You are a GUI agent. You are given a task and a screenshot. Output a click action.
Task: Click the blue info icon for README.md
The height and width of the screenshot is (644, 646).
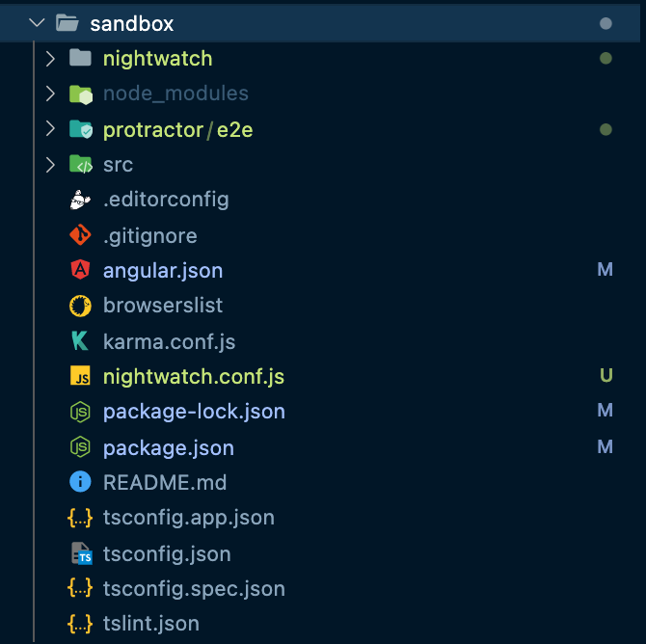coord(80,482)
